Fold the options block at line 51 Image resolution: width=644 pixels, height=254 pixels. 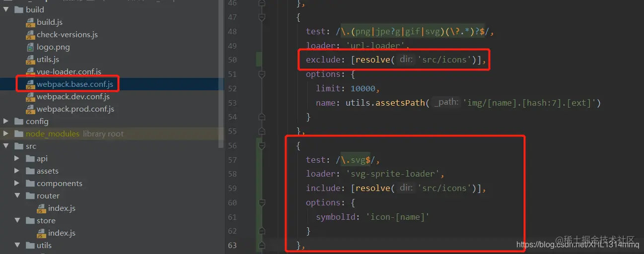click(x=261, y=74)
